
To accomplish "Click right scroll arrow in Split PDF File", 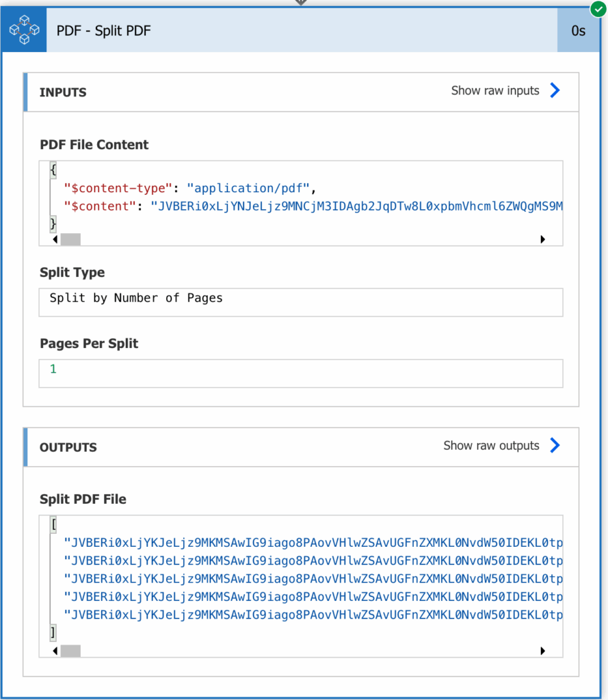I will coord(543,651).
